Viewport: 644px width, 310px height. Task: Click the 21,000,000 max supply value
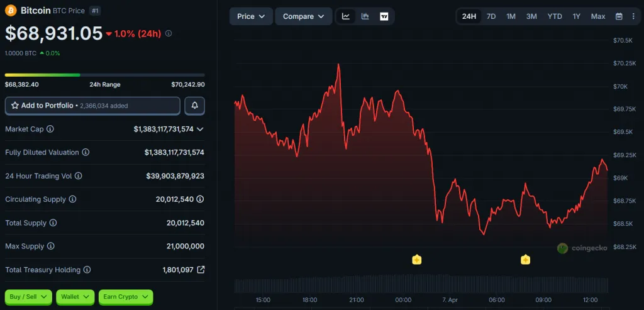(186, 246)
